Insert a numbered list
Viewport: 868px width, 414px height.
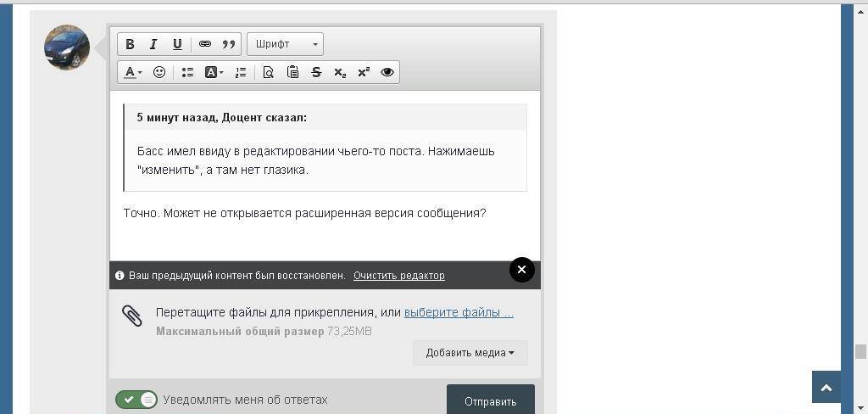click(240, 72)
